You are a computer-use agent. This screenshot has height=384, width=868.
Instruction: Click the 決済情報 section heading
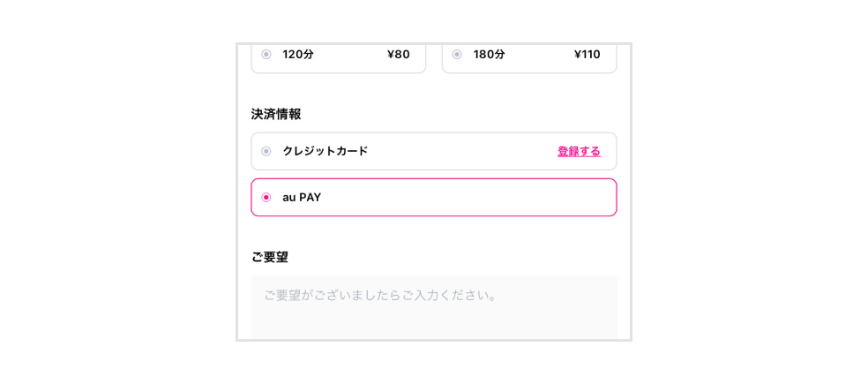click(276, 114)
